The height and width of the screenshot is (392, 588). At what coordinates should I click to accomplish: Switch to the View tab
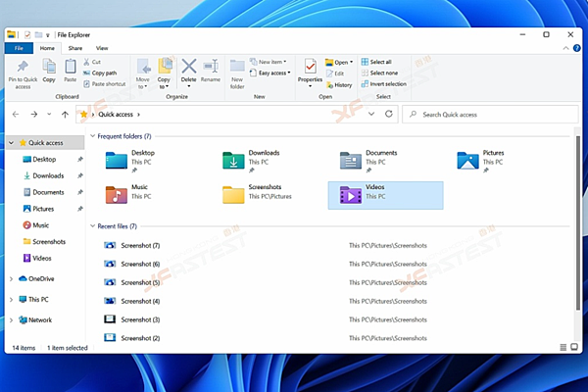coord(102,48)
